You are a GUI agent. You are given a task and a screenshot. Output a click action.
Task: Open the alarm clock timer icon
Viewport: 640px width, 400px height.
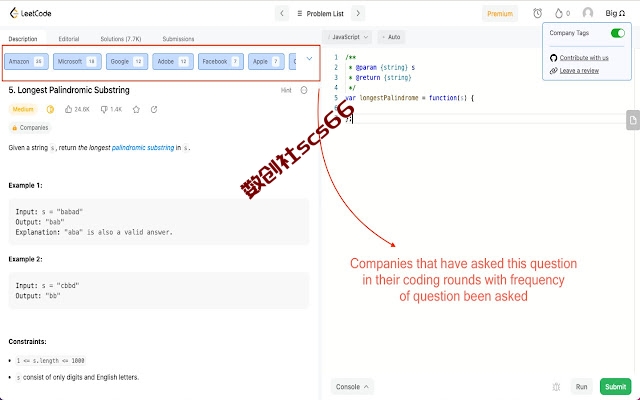pyautogui.click(x=538, y=13)
